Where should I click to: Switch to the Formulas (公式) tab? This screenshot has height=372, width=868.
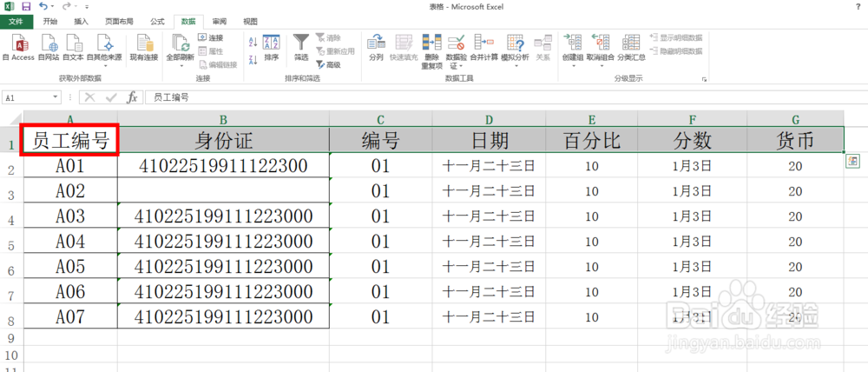(x=157, y=22)
